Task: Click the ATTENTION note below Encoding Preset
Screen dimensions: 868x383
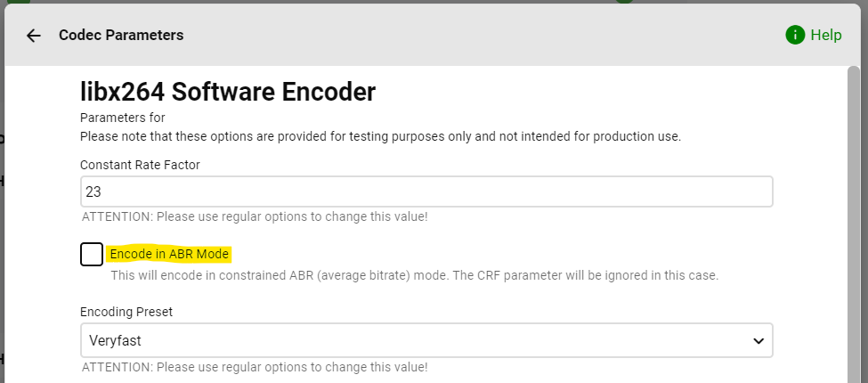Action: [255, 366]
